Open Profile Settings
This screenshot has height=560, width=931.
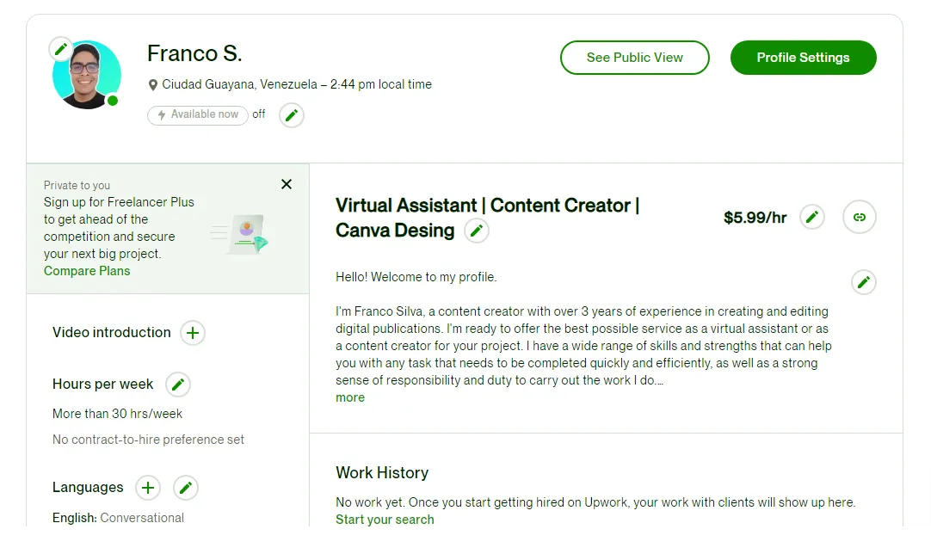coord(803,58)
